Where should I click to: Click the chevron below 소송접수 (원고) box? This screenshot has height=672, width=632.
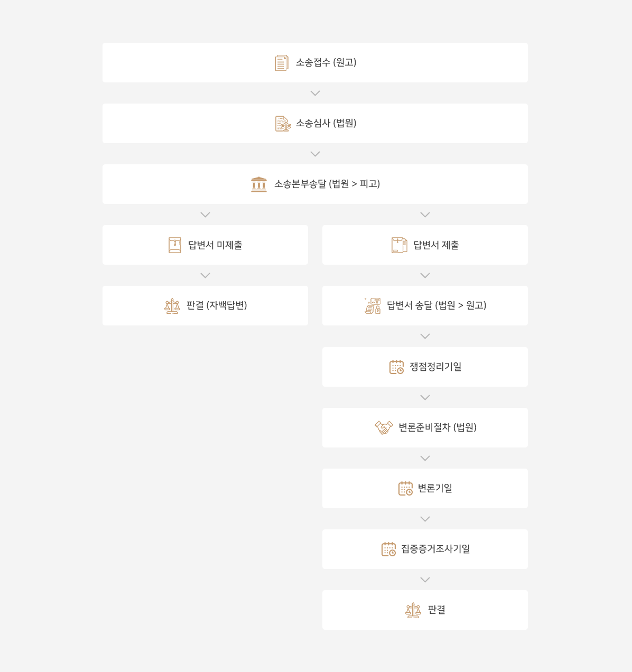[x=315, y=93]
